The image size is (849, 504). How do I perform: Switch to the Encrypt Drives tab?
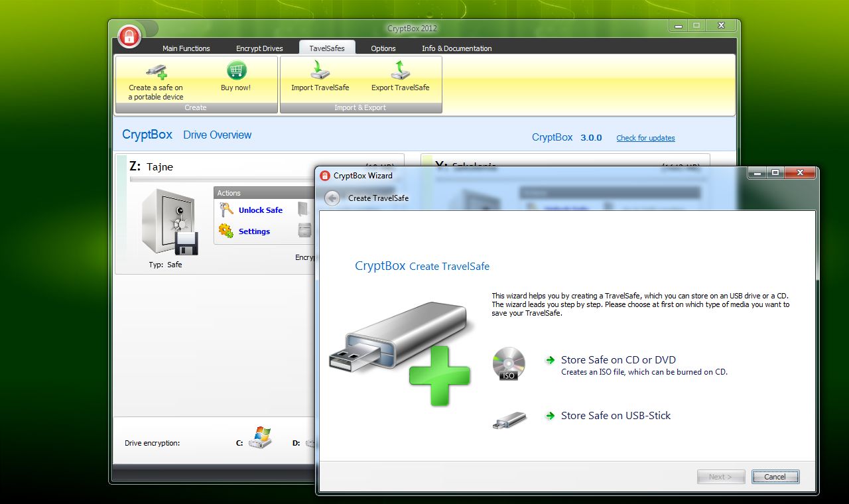259,48
